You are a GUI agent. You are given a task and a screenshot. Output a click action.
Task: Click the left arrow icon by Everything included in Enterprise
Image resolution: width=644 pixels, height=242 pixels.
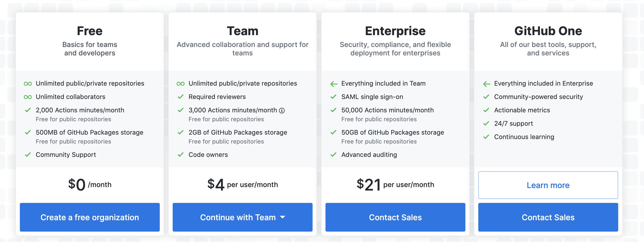pyautogui.click(x=486, y=84)
